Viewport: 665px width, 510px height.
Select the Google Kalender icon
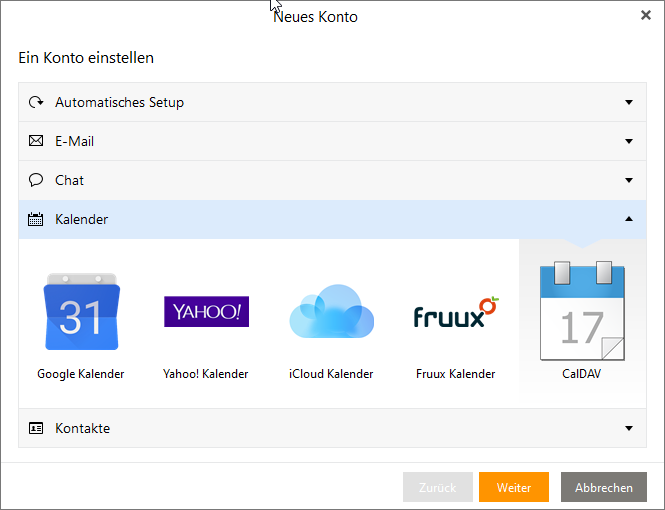pos(81,312)
